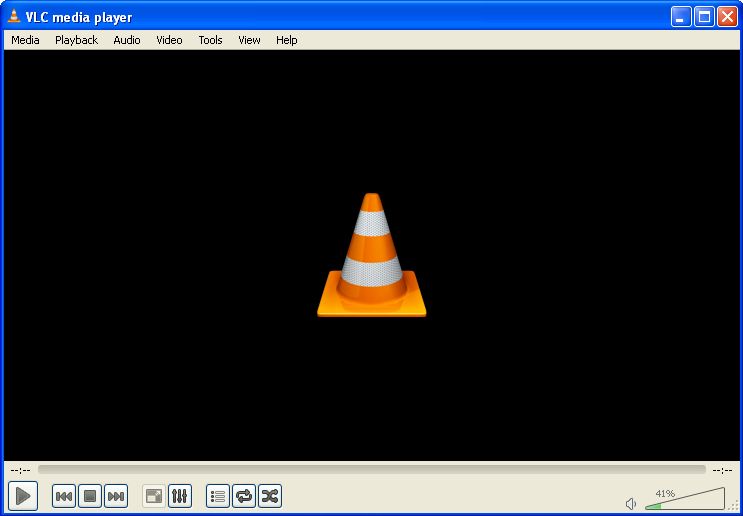Click elapsed time label left of seek bar
The width and height of the screenshot is (743, 516).
(20, 470)
